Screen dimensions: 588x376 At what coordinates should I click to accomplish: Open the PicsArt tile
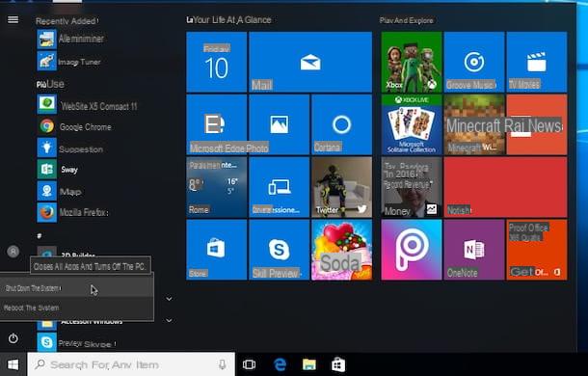point(412,250)
